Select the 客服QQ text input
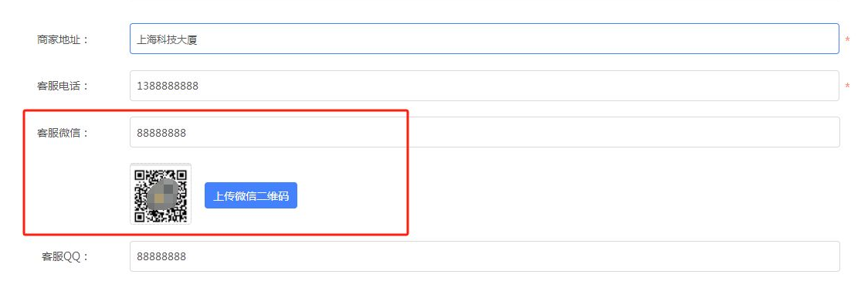 pyautogui.click(x=484, y=256)
